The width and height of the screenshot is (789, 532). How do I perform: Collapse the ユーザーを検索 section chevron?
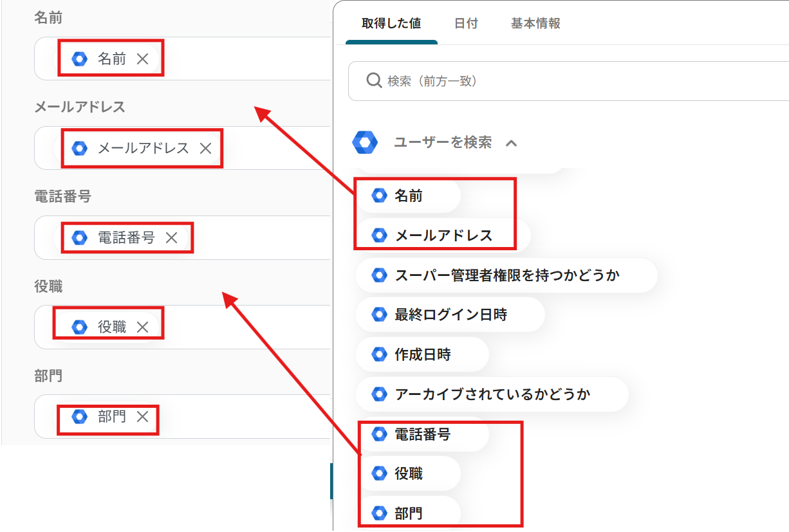tap(511, 143)
